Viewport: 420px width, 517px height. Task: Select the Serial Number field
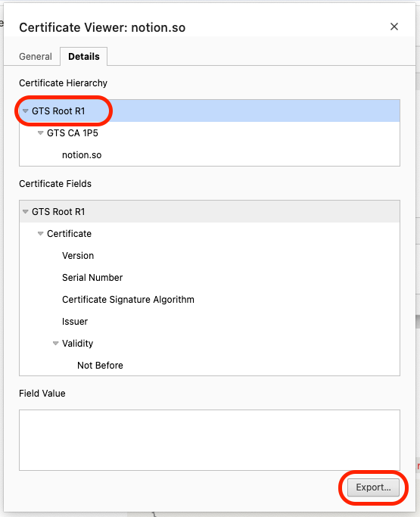point(210,278)
